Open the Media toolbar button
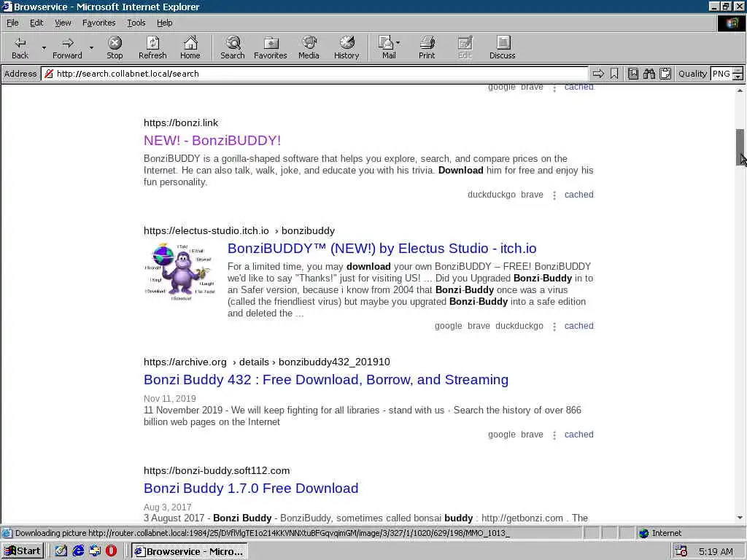 click(x=309, y=47)
